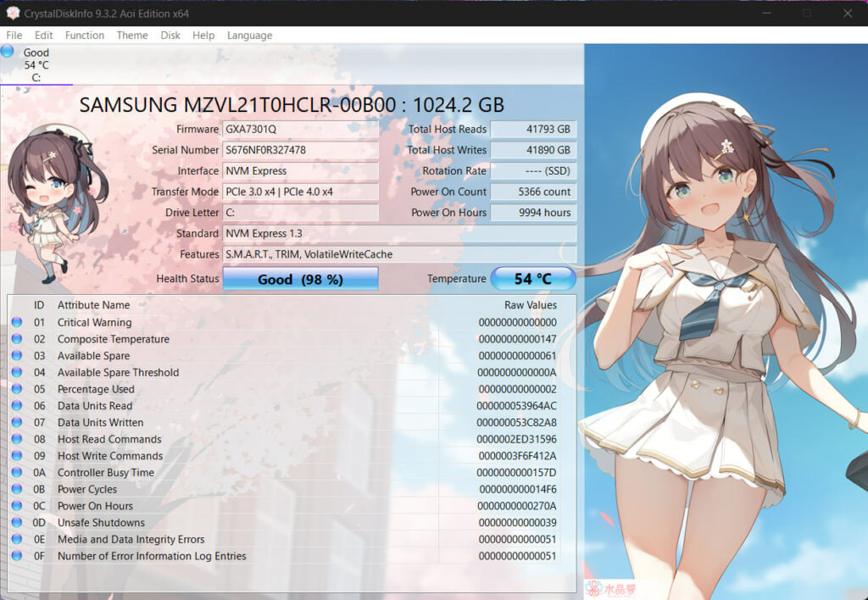The width and height of the screenshot is (868, 600).
Task: Click the Raw Values column header
Action: click(x=531, y=305)
